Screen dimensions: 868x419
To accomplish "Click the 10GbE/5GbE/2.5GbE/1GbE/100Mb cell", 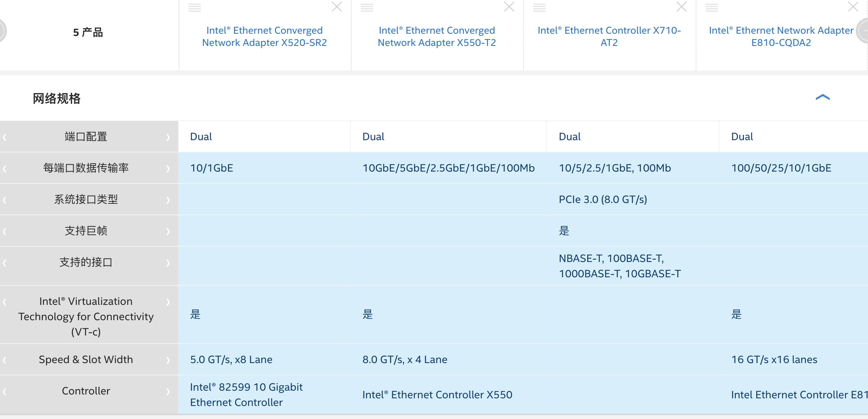I will 449,168.
